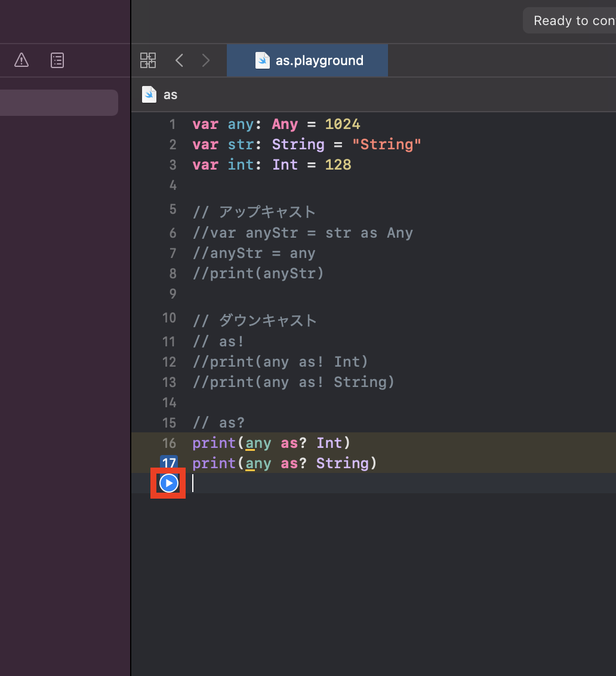Viewport: 616px width, 676px height.
Task: Go back with the left chevron
Action: pyautogui.click(x=179, y=60)
